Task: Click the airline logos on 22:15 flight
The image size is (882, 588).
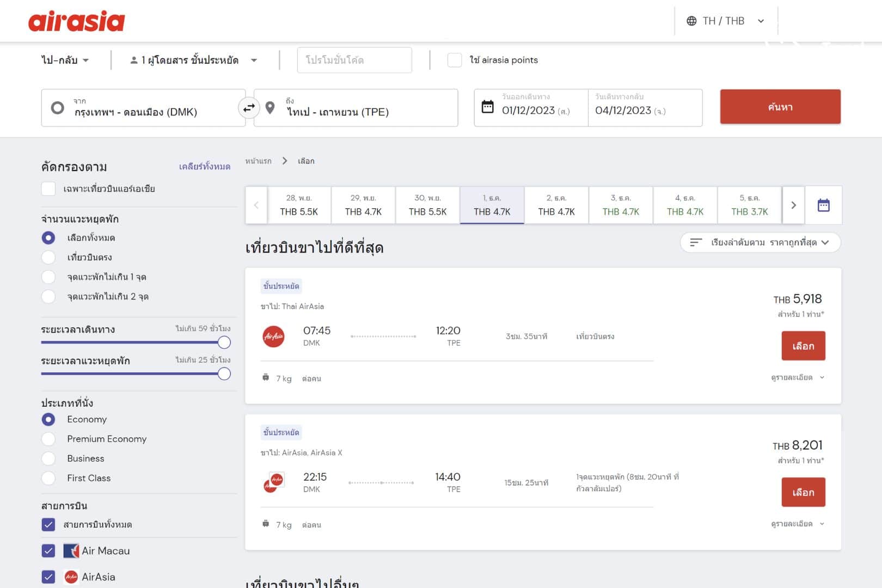Action: pos(274,482)
